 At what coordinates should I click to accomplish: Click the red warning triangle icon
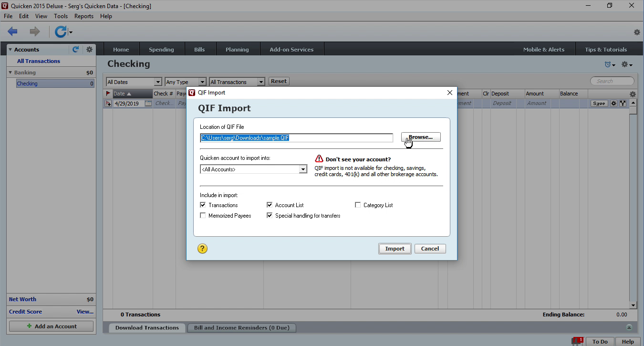click(319, 159)
